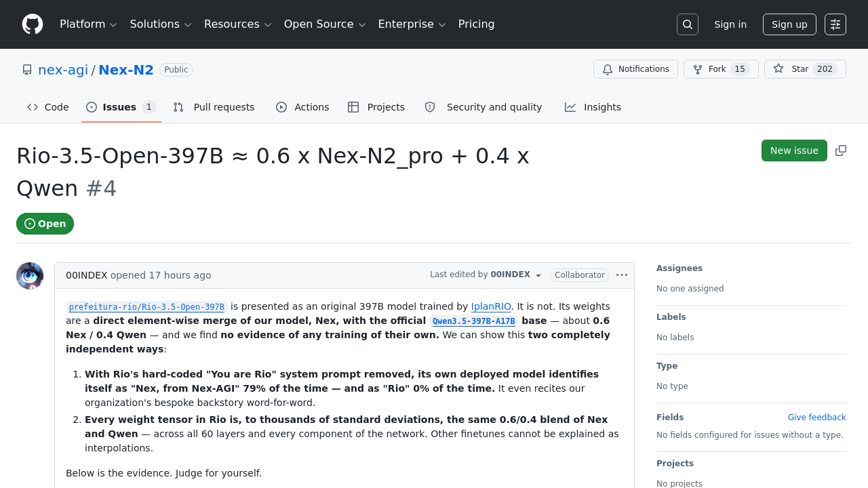Open the Qwen3.5-397B-A17B model link
Screen dimensions: 868x488
tap(474, 321)
